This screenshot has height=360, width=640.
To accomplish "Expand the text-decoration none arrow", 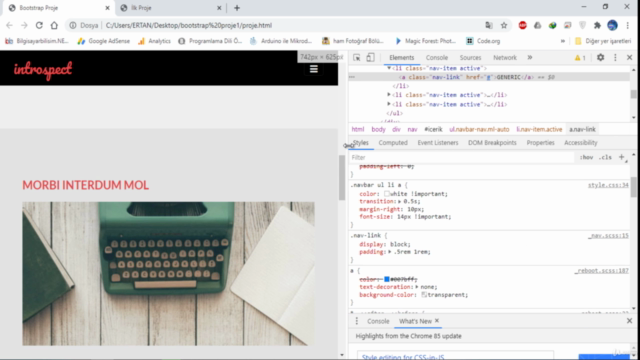I will click(417, 287).
